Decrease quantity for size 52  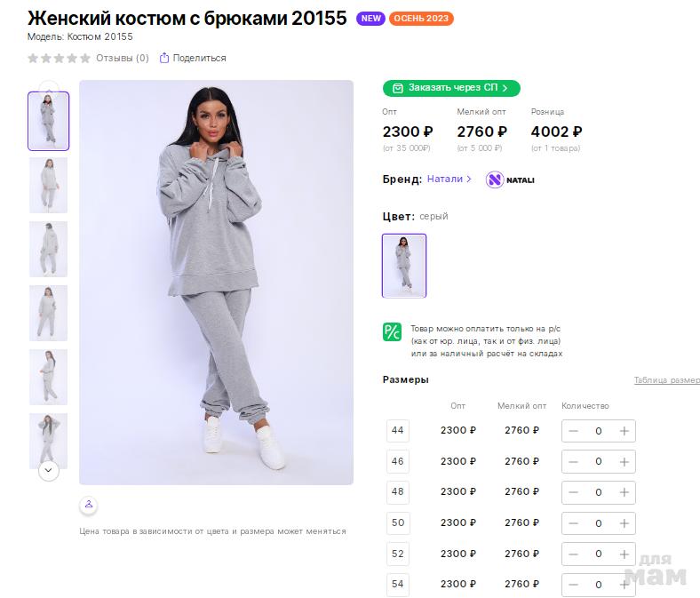[x=573, y=554]
